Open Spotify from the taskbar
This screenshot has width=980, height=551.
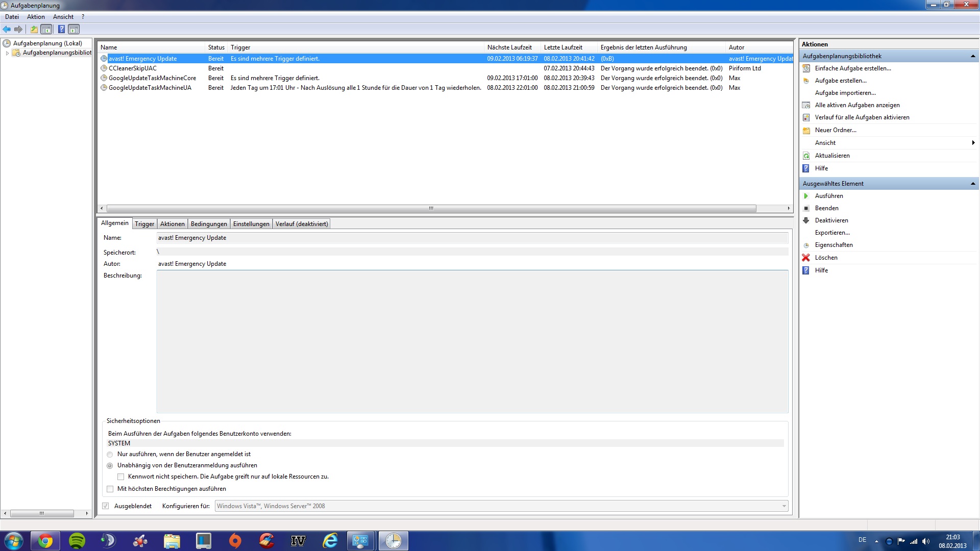tap(77, 541)
